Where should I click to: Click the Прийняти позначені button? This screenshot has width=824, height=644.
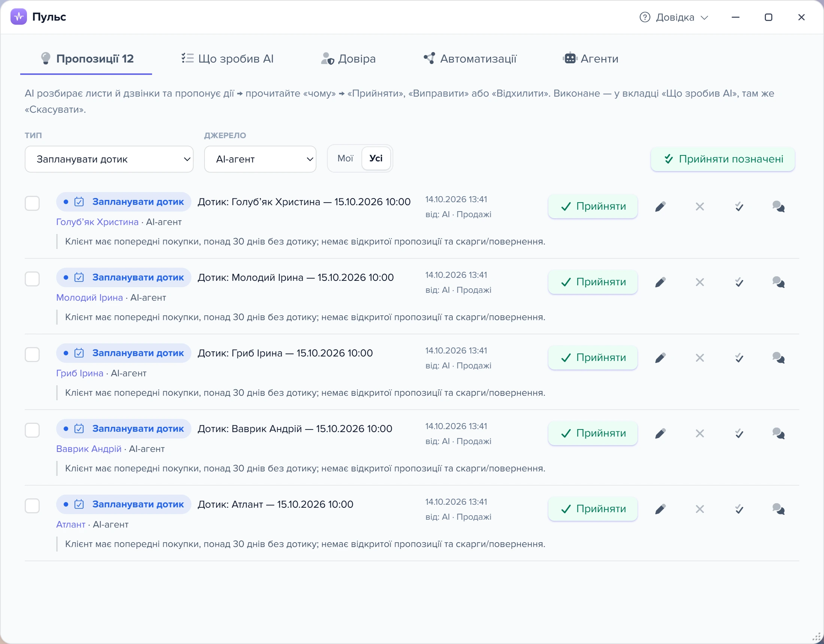pyautogui.click(x=723, y=159)
